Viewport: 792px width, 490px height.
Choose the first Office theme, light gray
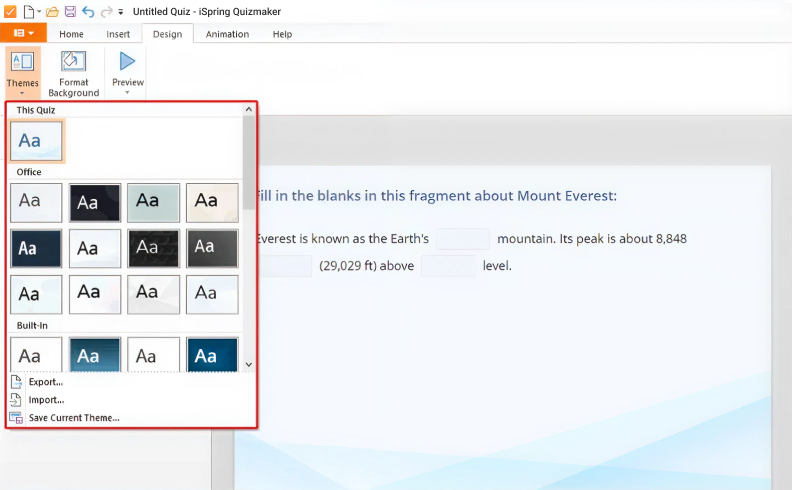pos(36,203)
